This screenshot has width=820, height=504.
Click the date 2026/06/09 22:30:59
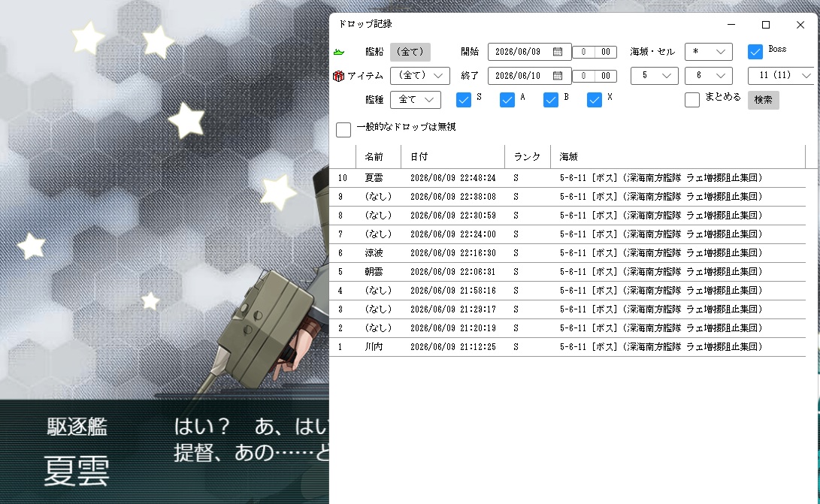click(x=453, y=216)
